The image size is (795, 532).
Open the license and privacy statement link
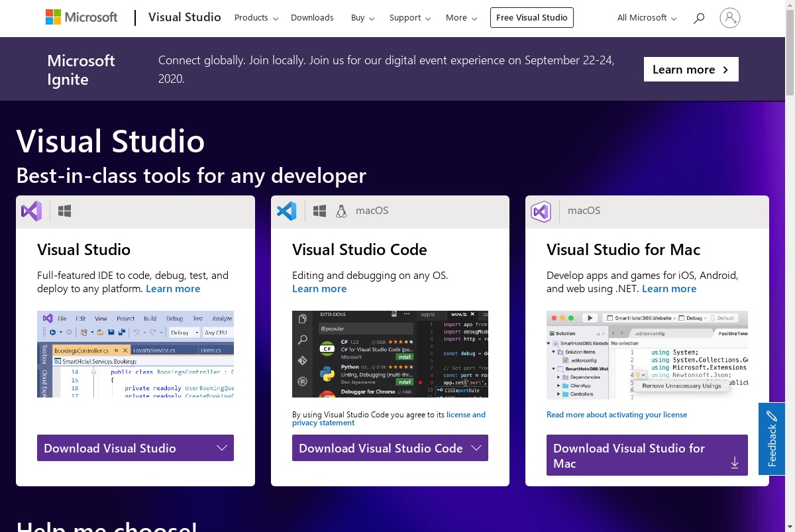(389, 419)
